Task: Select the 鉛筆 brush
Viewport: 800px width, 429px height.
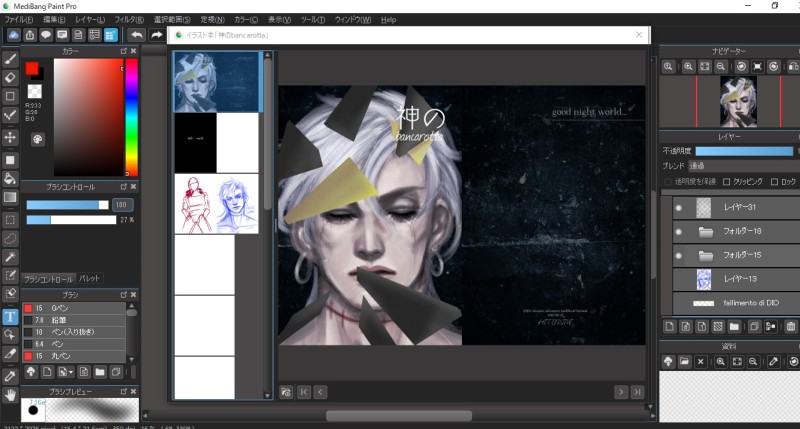Action: point(74,320)
